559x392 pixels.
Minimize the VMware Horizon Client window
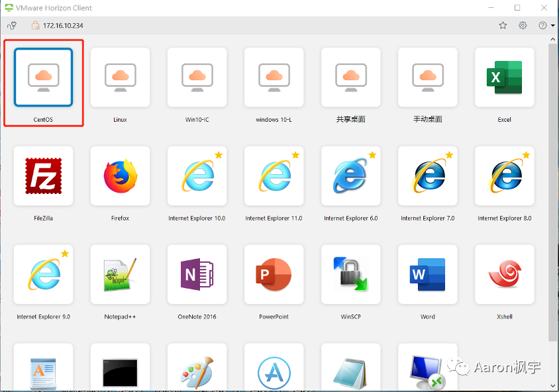point(491,8)
